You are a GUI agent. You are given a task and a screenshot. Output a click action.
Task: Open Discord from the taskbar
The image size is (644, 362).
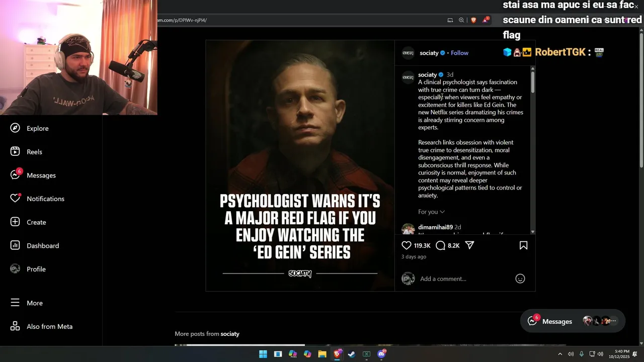point(381,354)
